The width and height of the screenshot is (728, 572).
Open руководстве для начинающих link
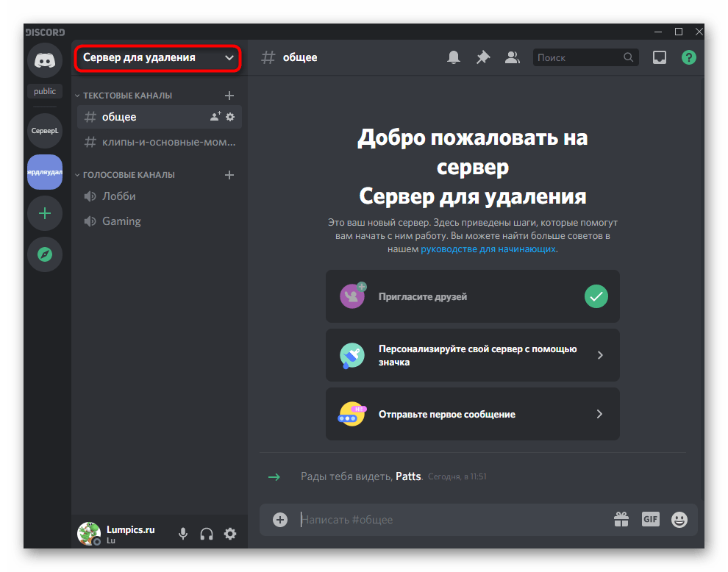pos(488,249)
